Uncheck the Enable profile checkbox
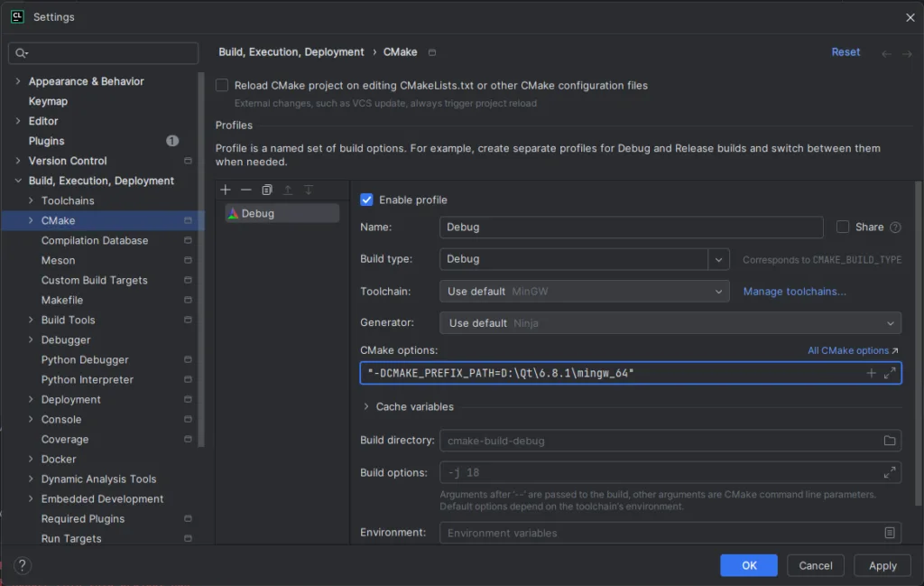 pyautogui.click(x=366, y=200)
